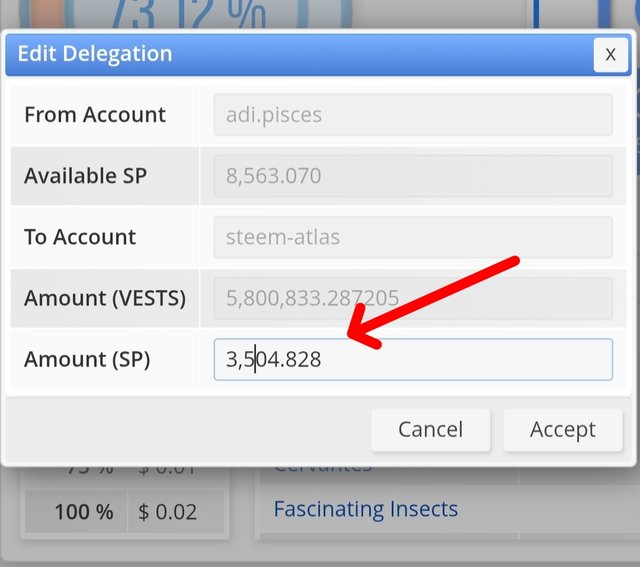
Task: Click the Amount (VESTS) value field
Action: (x=412, y=298)
